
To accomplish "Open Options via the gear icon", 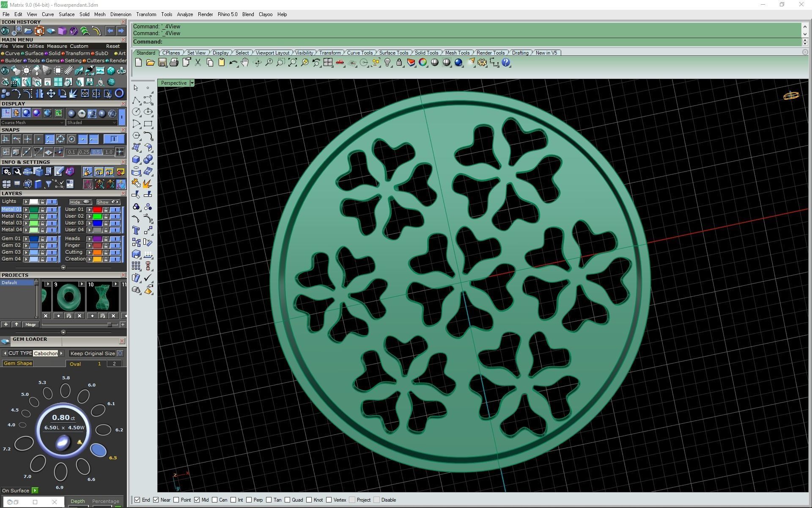I will 482,63.
